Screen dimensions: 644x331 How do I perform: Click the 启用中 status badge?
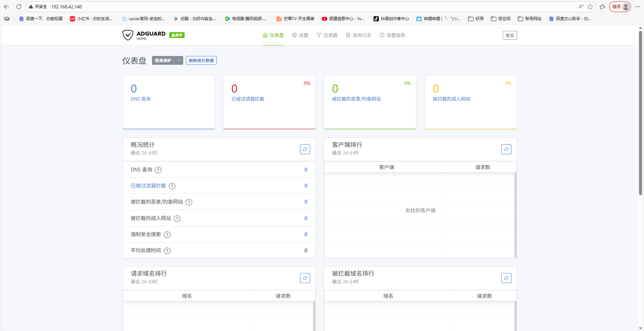point(177,35)
